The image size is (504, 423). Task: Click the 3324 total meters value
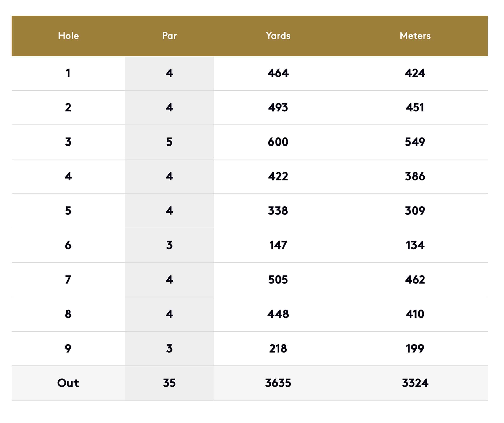click(x=415, y=383)
